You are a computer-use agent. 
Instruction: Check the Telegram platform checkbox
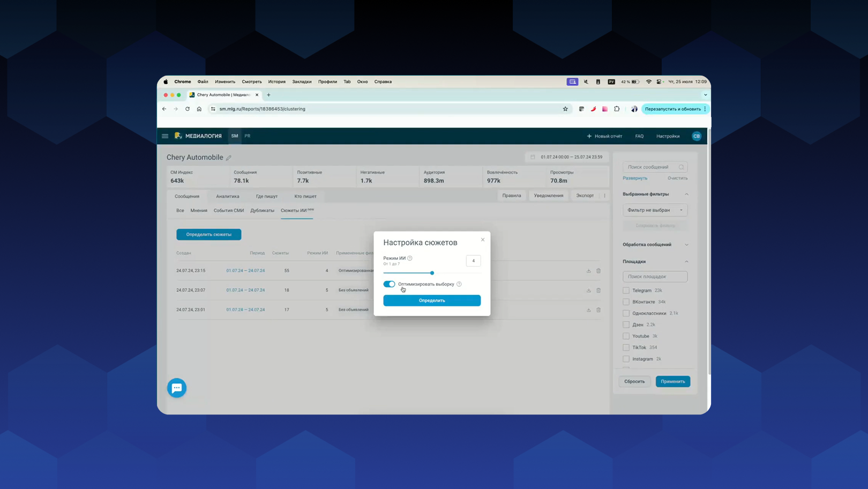pyautogui.click(x=626, y=291)
